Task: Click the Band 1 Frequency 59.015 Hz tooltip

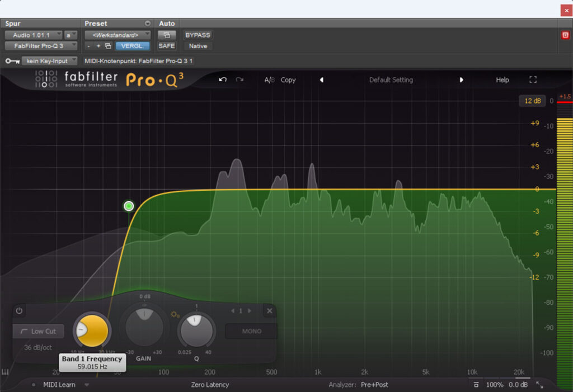Action: coord(92,362)
